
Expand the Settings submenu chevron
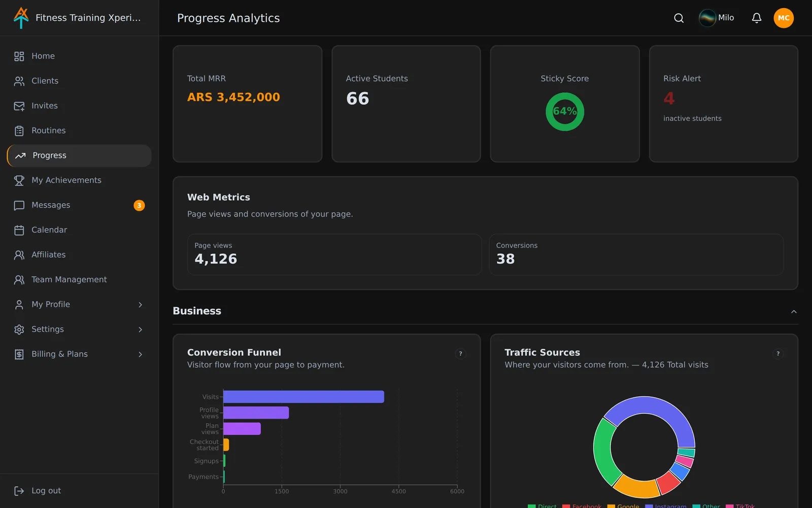[x=141, y=330]
